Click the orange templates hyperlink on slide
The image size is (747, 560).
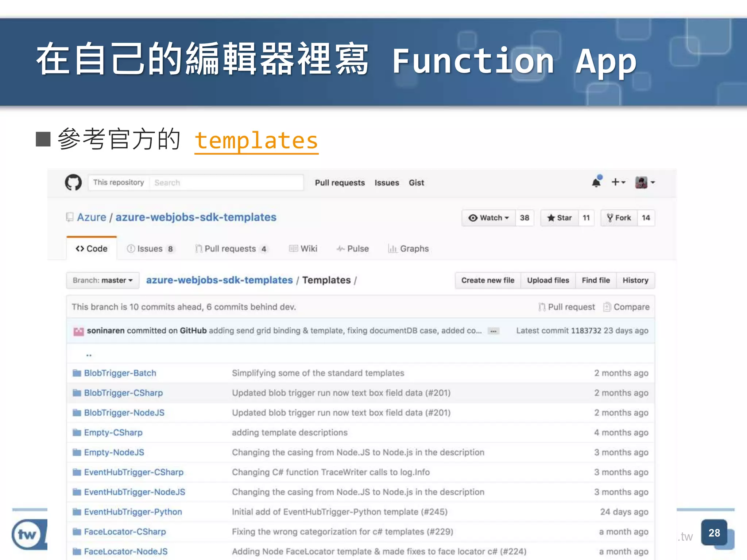point(256,141)
